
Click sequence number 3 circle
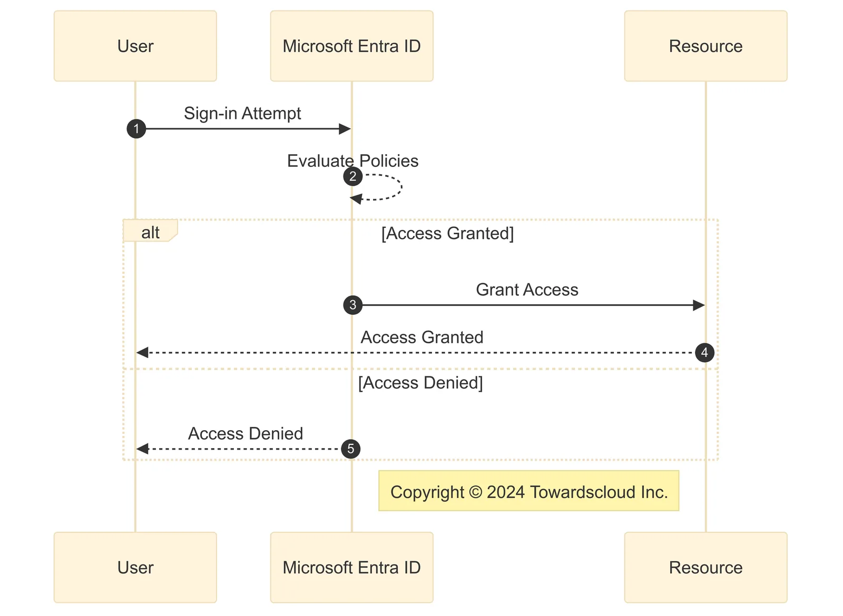pyautogui.click(x=353, y=305)
